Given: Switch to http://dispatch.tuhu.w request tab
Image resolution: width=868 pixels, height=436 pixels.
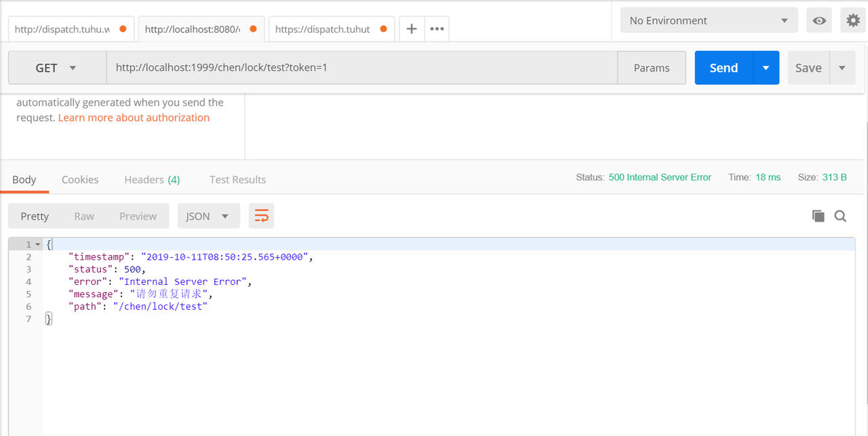Looking at the screenshot, I should [71, 29].
